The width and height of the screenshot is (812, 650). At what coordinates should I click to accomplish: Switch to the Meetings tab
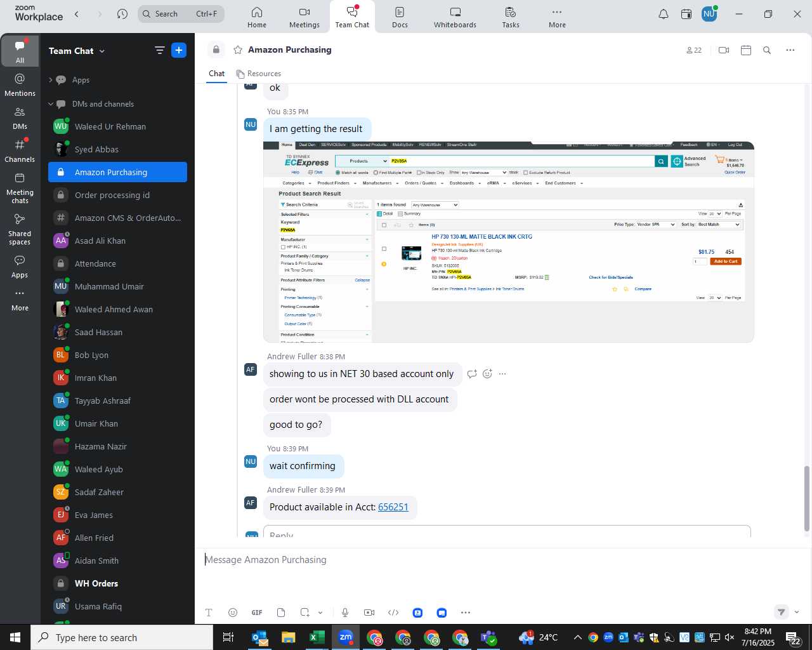coord(304,17)
